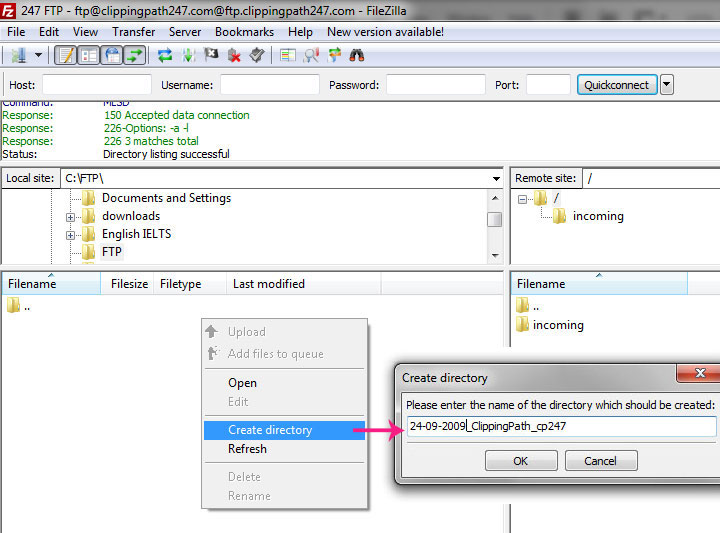
Task: Choose Open from the context menu
Action: pos(284,383)
